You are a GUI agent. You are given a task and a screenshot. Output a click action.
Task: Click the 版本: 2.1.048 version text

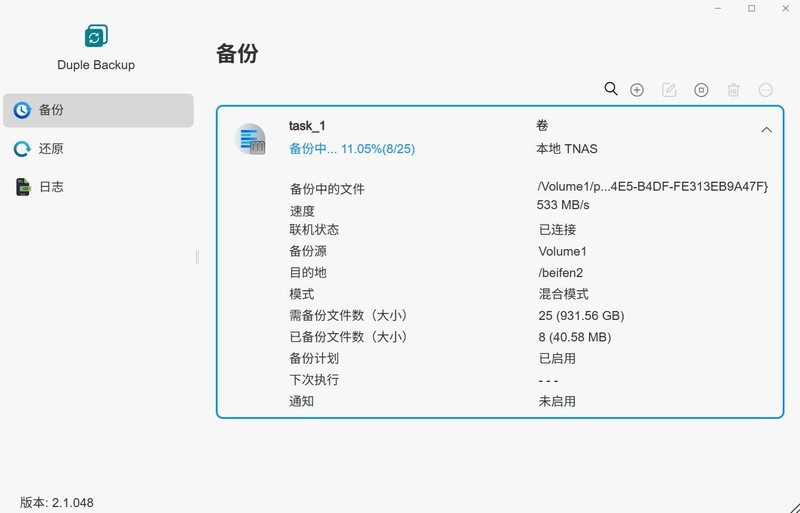[x=57, y=502]
